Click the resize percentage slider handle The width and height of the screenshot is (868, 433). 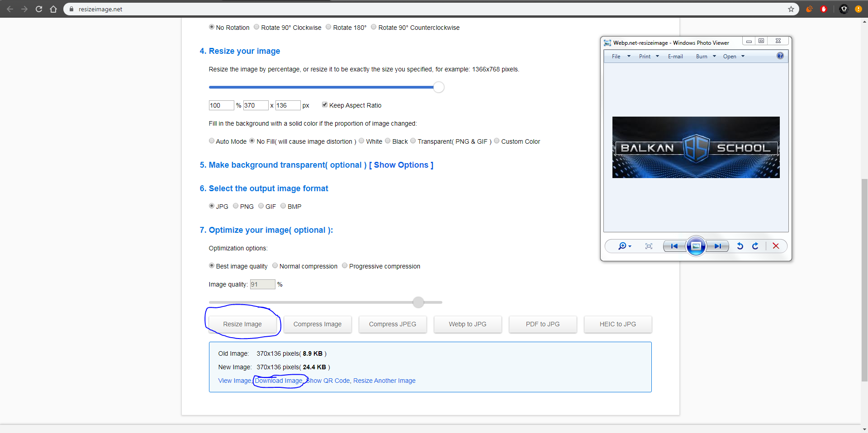[x=439, y=87]
